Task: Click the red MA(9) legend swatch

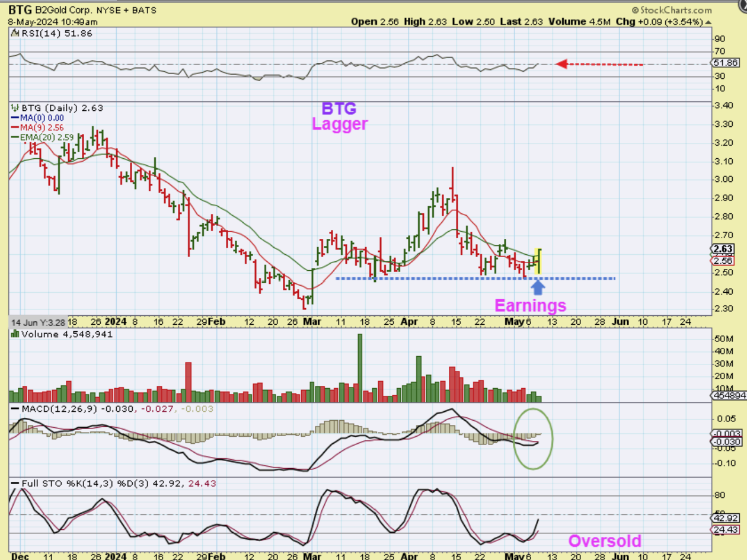Action: [15, 127]
